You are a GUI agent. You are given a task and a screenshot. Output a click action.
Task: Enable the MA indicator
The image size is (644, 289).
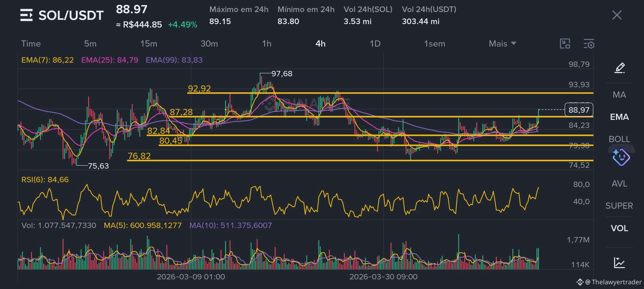tap(619, 95)
